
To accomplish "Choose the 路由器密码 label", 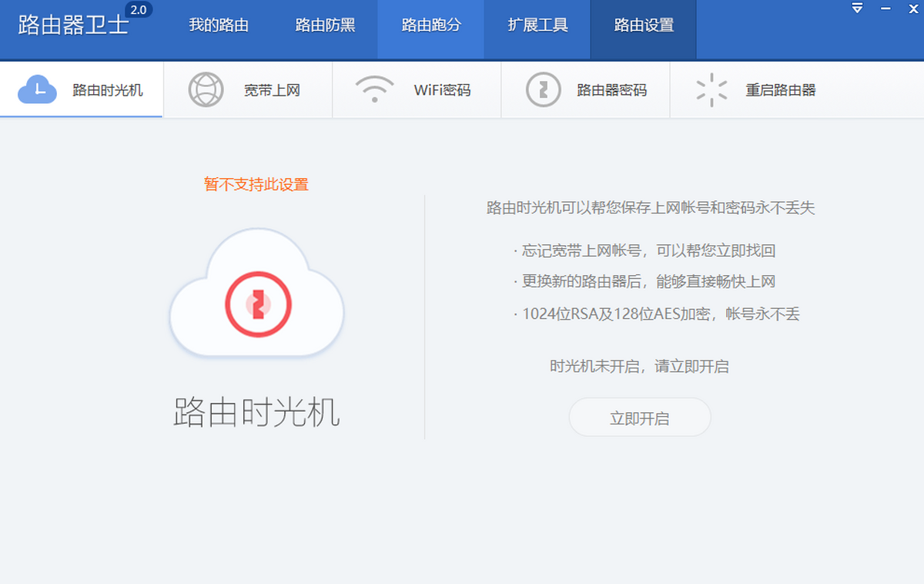I will [612, 90].
